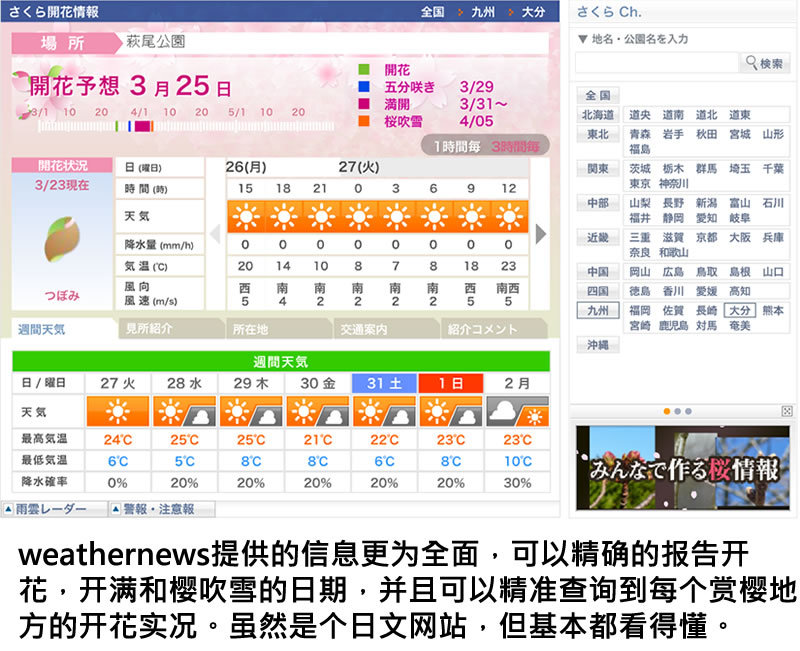The image size is (800, 651).
Task: Select the 九州 region button
Action: (x=598, y=310)
